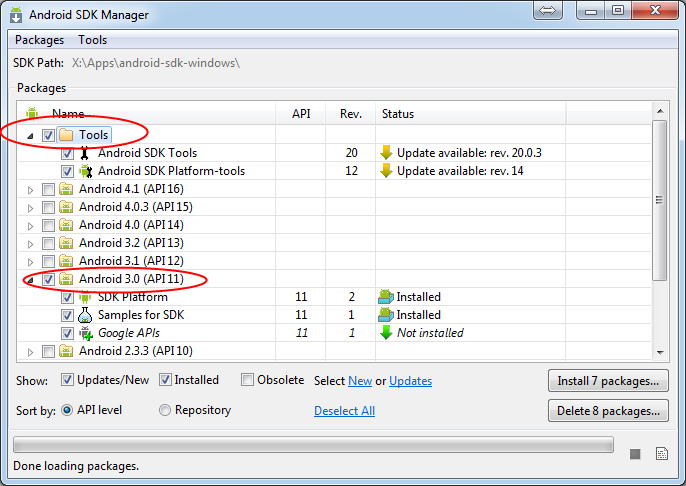686x486 pixels.
Task: Click the SDK Platform-tools package icon
Action: [85, 171]
